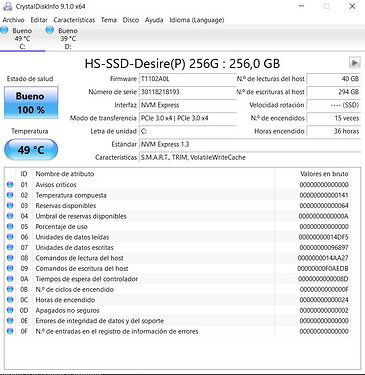
Task: Click the CrystalDiskInfo app icon in title bar
Action: [7, 6]
